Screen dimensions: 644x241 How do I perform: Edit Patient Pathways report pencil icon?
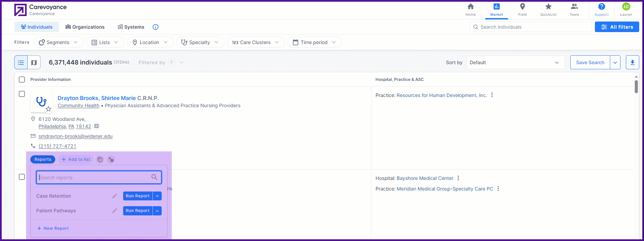click(x=115, y=211)
